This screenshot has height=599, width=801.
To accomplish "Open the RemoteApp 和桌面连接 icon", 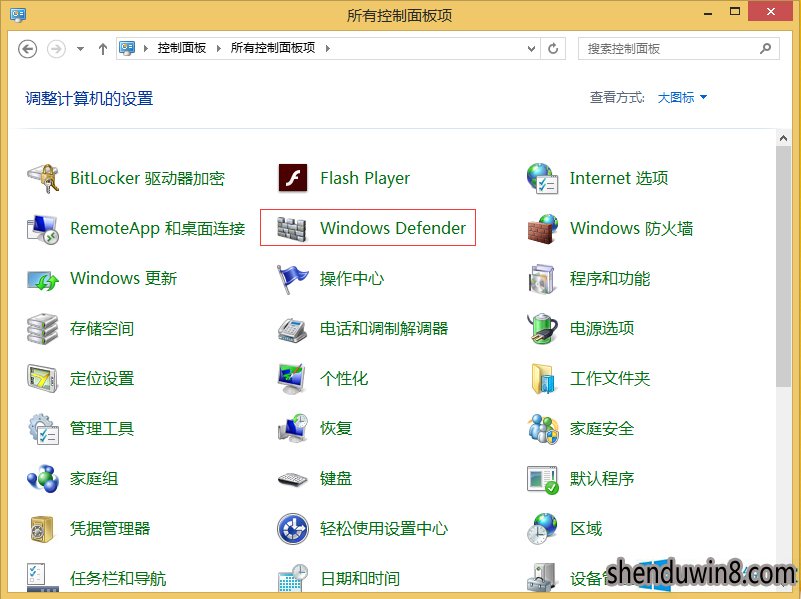I will (43, 228).
